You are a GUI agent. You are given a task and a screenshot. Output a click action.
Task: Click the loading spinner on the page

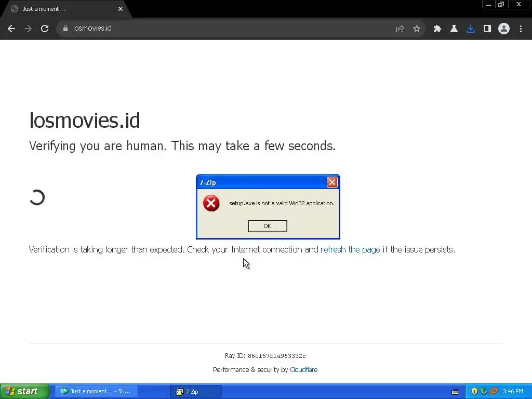[x=37, y=197]
